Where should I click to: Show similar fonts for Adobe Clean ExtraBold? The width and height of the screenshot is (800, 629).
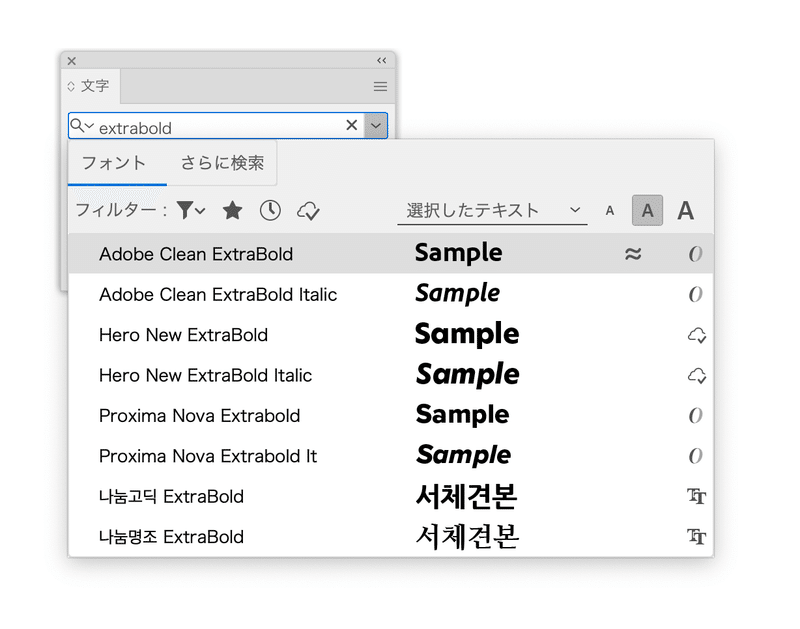(633, 254)
